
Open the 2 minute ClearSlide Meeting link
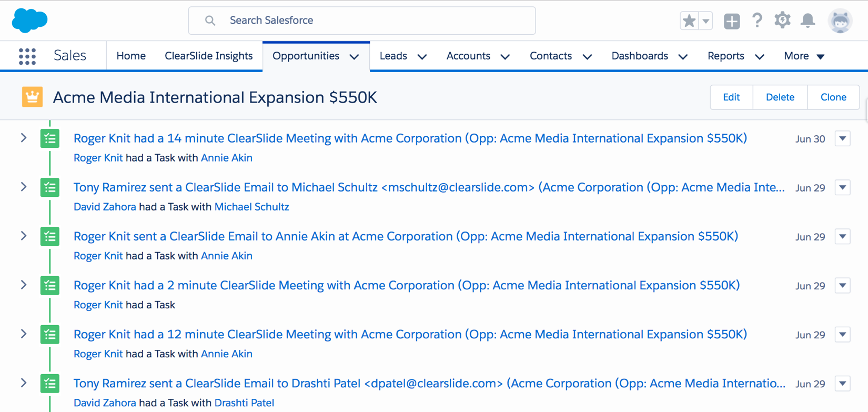click(407, 285)
